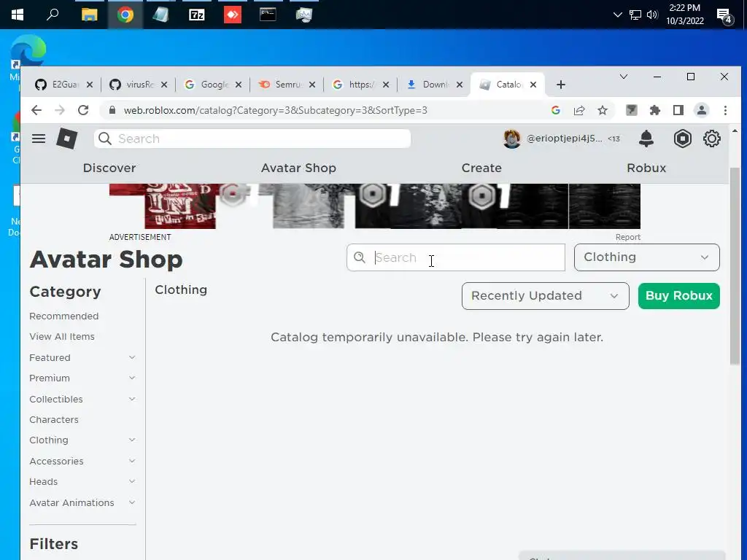This screenshot has width=747, height=560.
Task: Click the page vertical scrollbar thumb
Action: 735,267
